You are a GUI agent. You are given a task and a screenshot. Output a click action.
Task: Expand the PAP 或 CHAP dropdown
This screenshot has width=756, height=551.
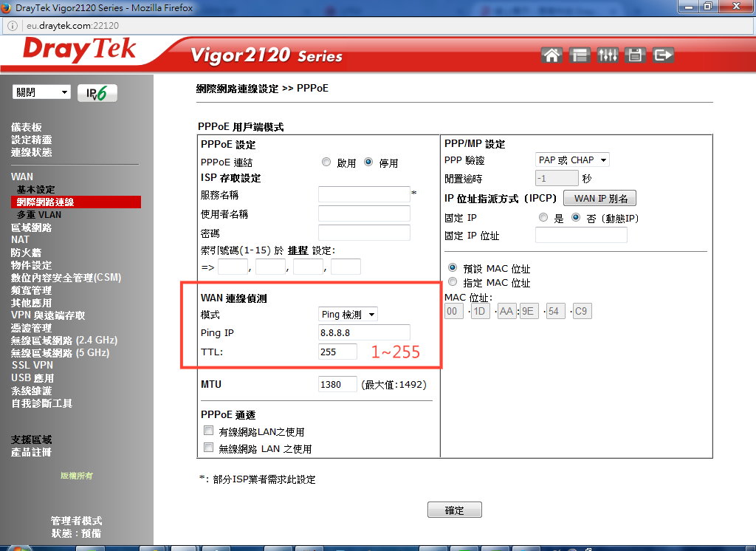tap(572, 160)
